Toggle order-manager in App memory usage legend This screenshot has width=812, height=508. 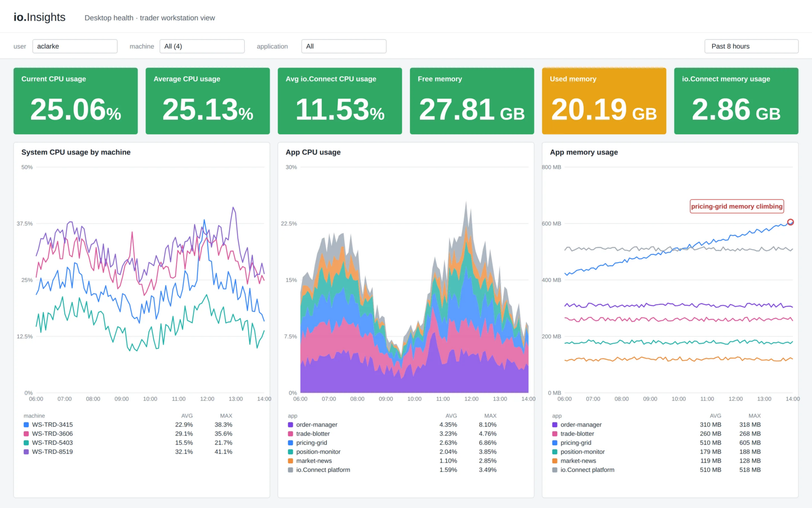(577, 425)
